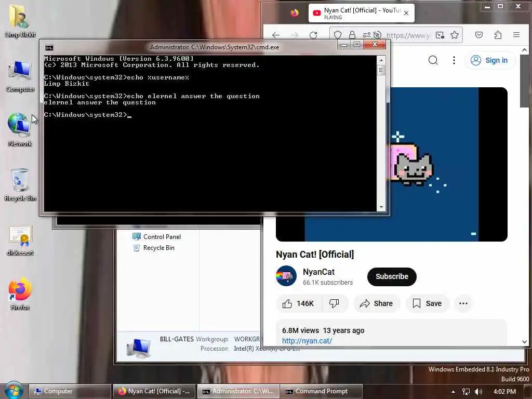Screen dimensions: 532x399
Task: Open the dickee.crt certificate file
Action: pos(20,240)
